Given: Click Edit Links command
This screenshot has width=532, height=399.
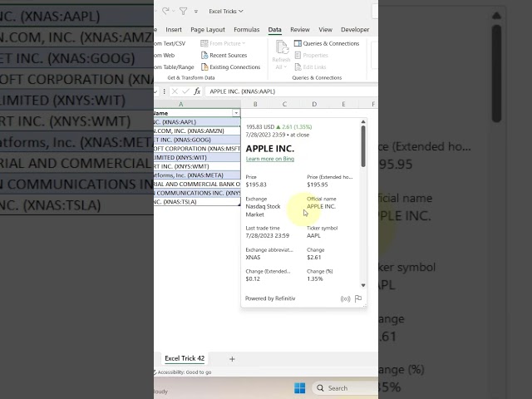Looking at the screenshot, I should 310,67.
